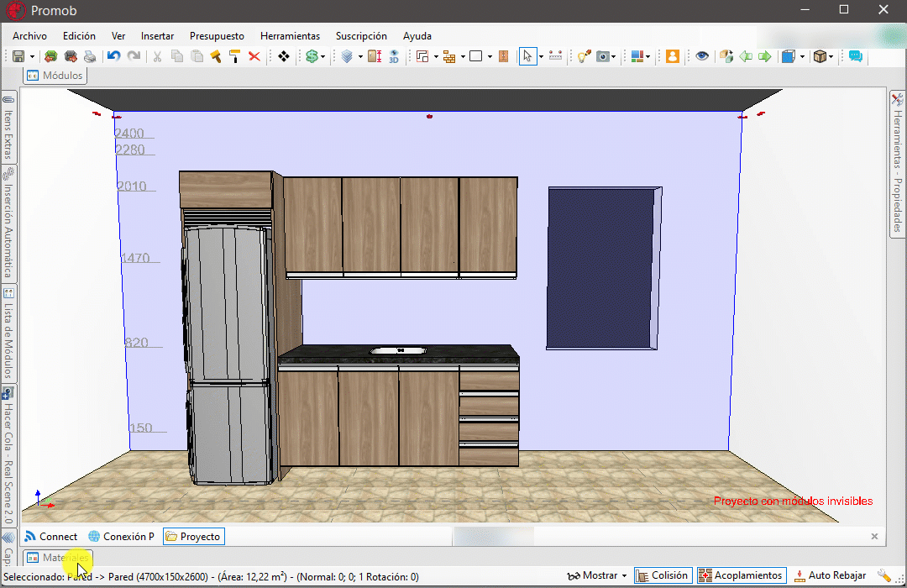Click the Print icon
Viewport: 907px width, 588px height.
click(x=90, y=56)
